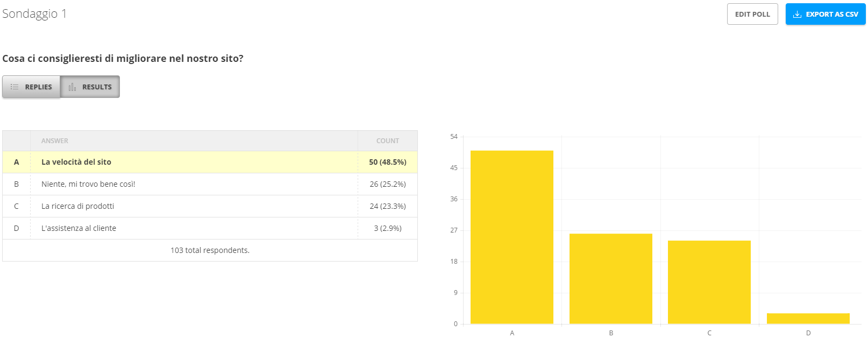Viewport: 868px width, 352px height.
Task: Click the Answer column header
Action: [x=55, y=141]
